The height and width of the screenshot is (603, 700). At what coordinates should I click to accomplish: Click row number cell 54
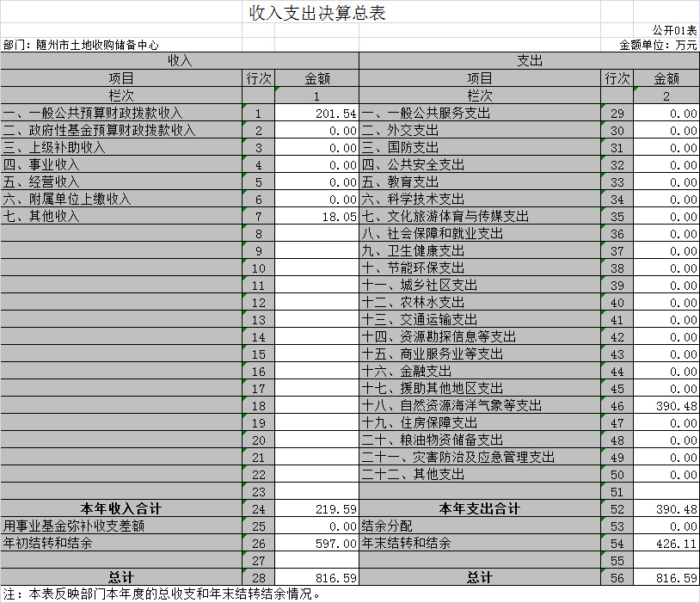[617, 543]
